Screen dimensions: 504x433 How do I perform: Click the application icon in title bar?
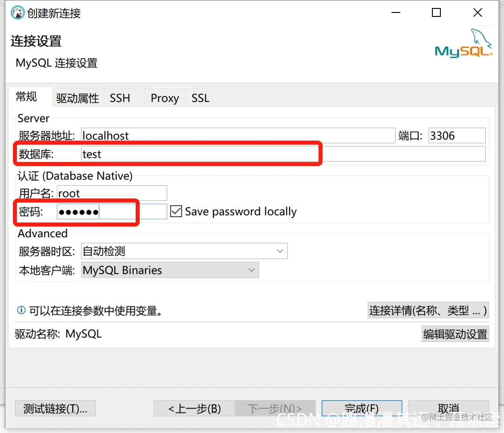(17, 12)
